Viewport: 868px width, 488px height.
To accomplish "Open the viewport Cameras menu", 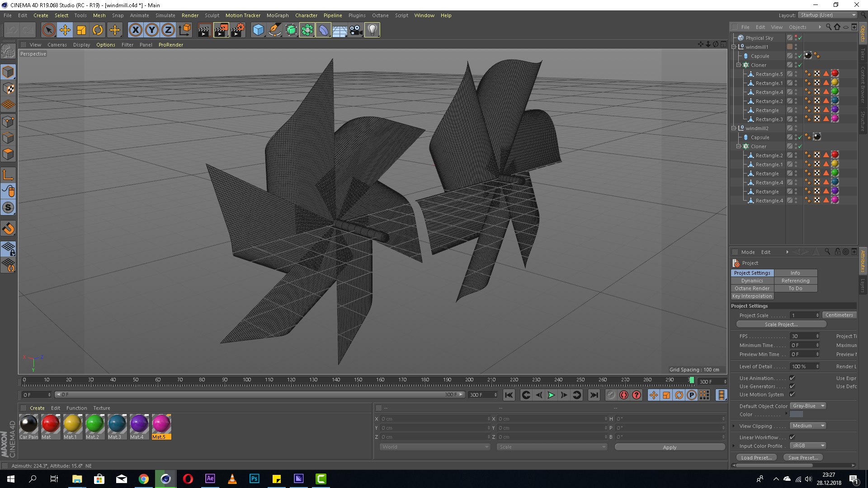I will 57,45.
